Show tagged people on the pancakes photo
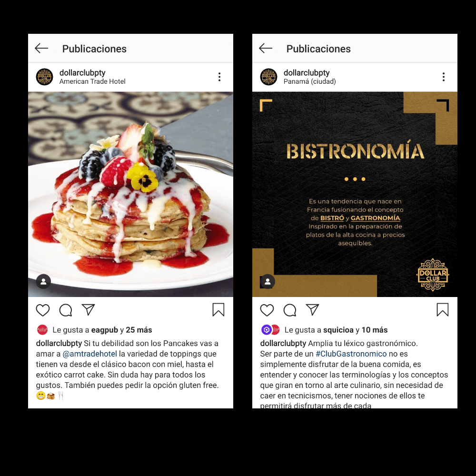476x476 pixels. point(43,281)
